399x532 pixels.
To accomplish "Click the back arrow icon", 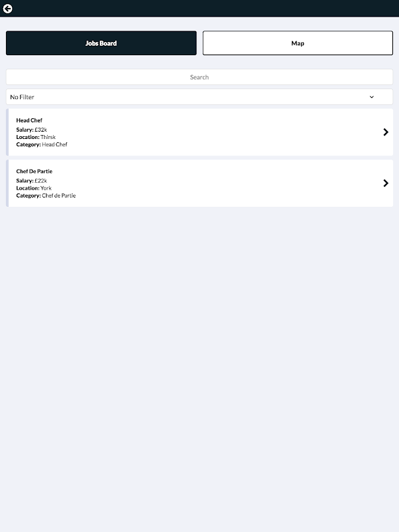I will pos(8,9).
